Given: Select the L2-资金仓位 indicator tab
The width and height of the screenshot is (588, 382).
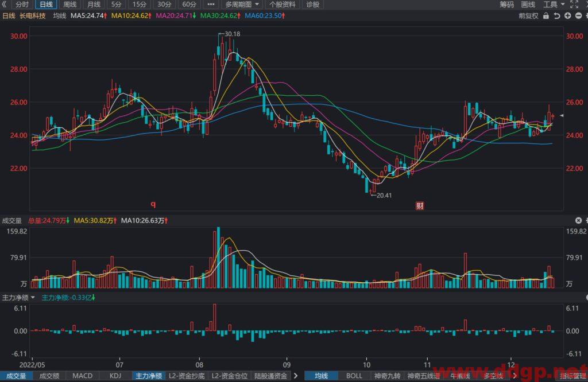Looking at the screenshot, I should [230, 376].
